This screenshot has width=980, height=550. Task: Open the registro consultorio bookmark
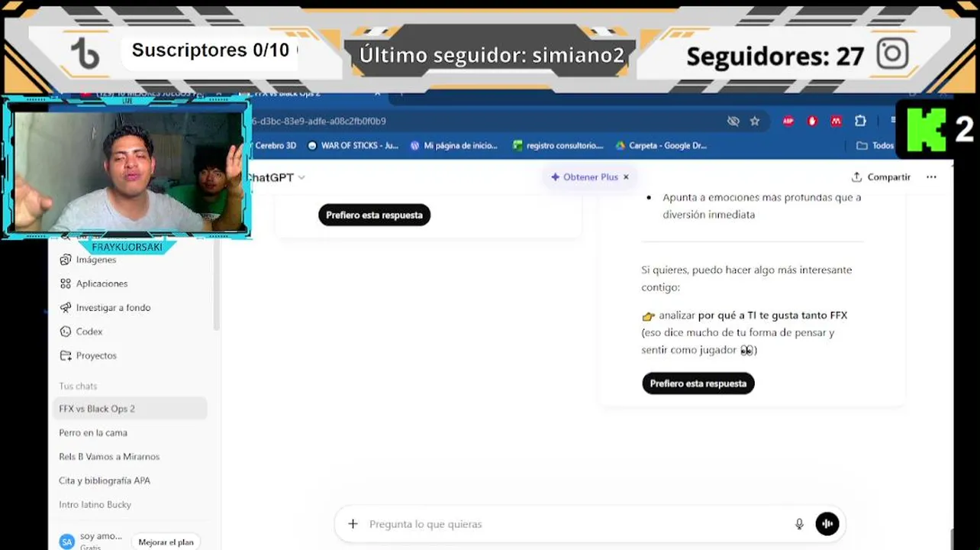pyautogui.click(x=558, y=145)
